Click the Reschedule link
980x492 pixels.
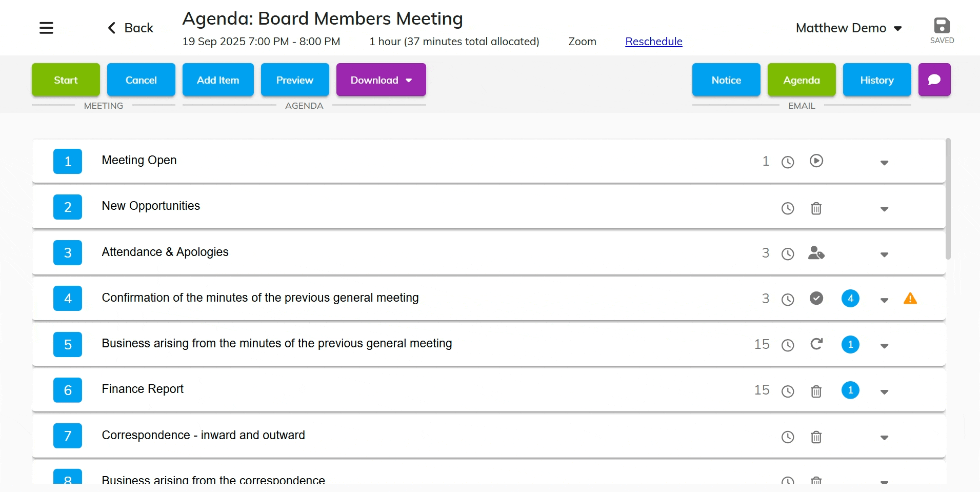tap(653, 42)
